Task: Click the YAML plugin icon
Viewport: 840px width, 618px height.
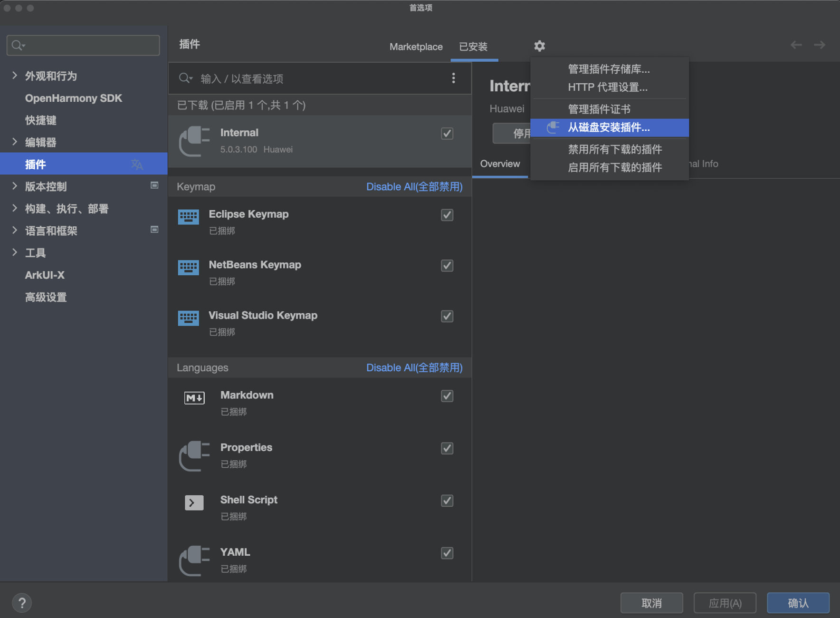Action: coord(194,560)
